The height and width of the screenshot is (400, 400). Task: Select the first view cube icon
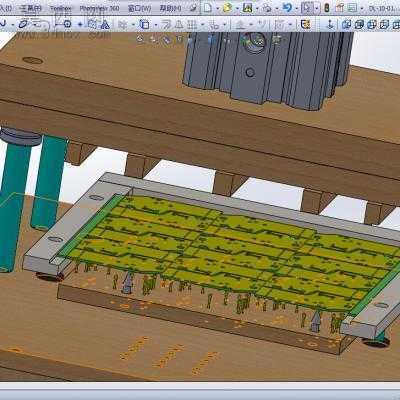[x=347, y=24]
